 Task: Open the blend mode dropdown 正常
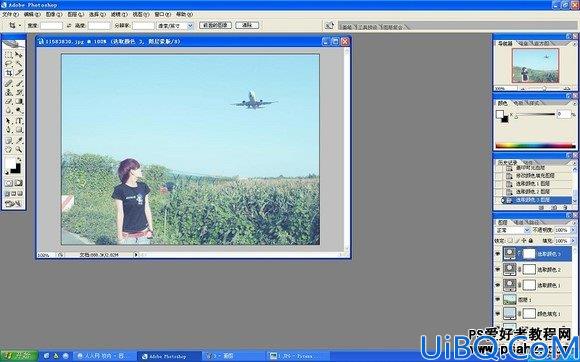point(513,230)
